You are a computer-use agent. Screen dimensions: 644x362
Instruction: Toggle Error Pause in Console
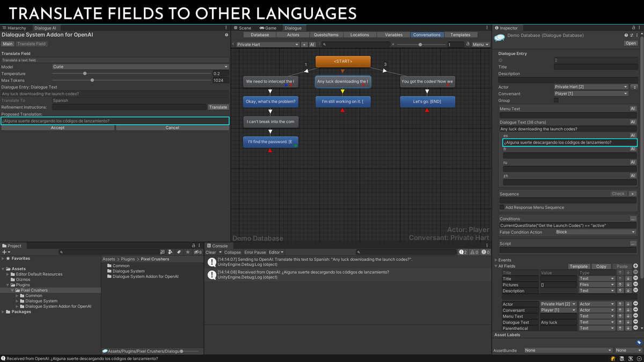pyautogui.click(x=255, y=252)
